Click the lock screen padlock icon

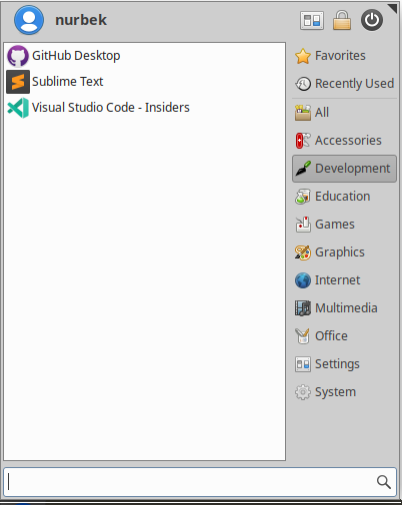tap(342, 20)
